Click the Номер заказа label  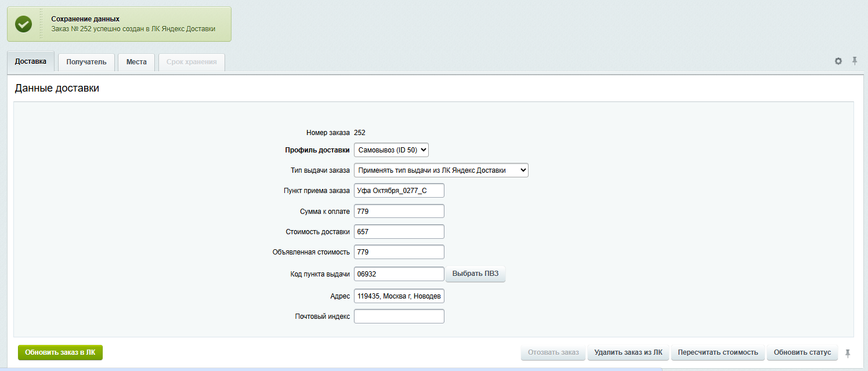(x=328, y=133)
